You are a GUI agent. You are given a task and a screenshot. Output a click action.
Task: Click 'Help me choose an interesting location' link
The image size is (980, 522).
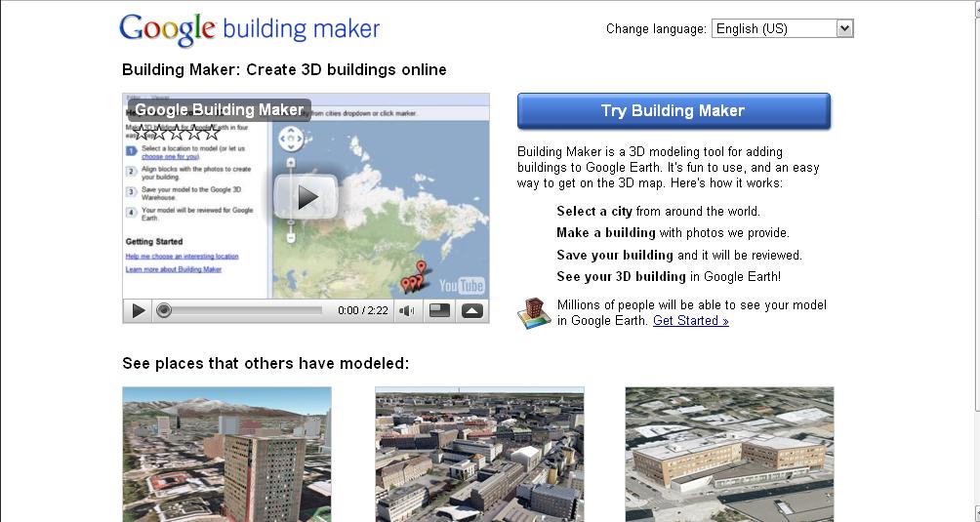[x=182, y=257]
